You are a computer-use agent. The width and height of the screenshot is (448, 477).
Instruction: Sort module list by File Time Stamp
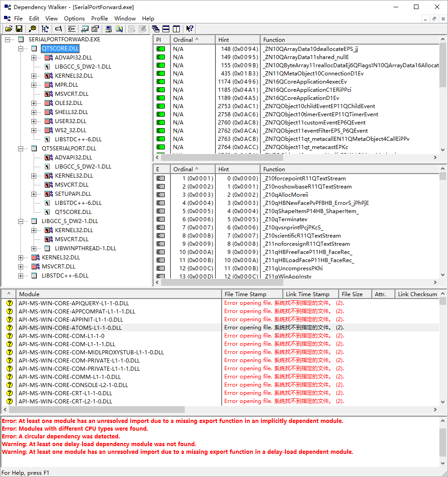(252, 294)
